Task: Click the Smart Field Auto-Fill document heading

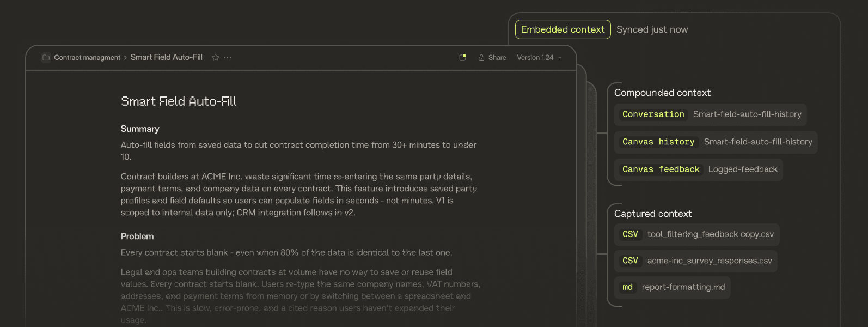Action: (178, 101)
